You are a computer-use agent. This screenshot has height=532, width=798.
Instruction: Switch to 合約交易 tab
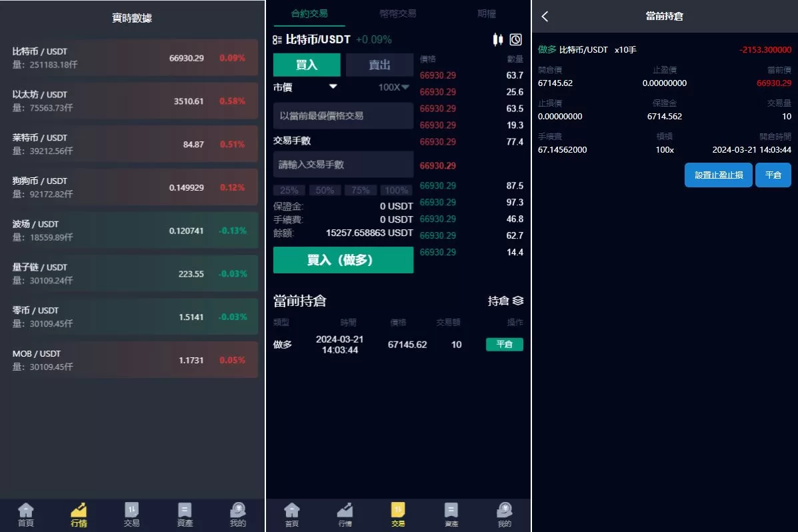pos(309,13)
